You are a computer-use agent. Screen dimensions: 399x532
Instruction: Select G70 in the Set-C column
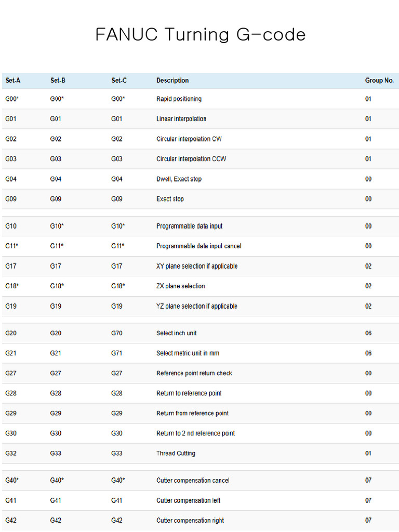[x=117, y=333]
